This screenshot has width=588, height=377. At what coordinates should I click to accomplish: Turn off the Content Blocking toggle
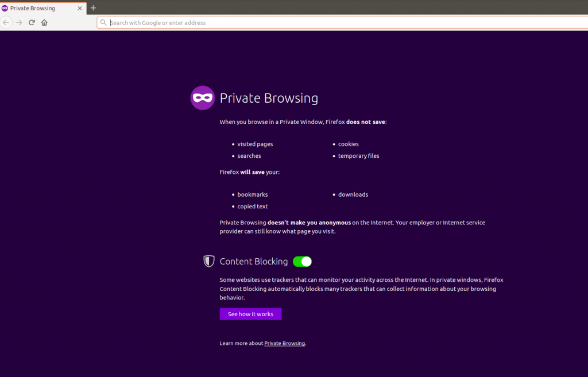point(302,262)
